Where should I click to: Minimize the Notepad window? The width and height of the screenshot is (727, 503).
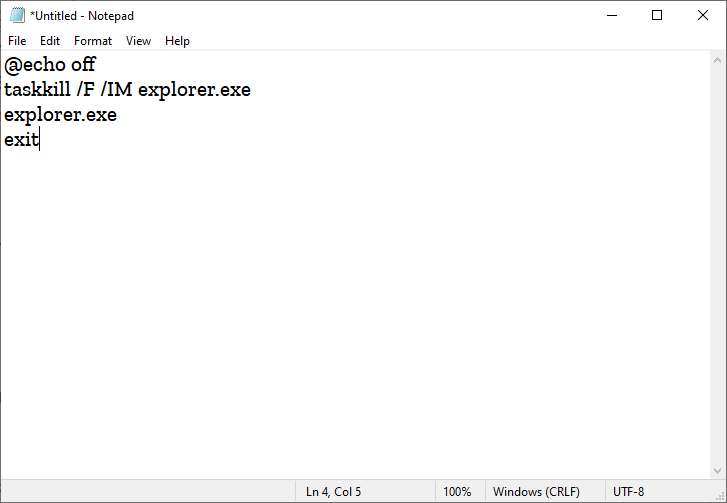[611, 15]
